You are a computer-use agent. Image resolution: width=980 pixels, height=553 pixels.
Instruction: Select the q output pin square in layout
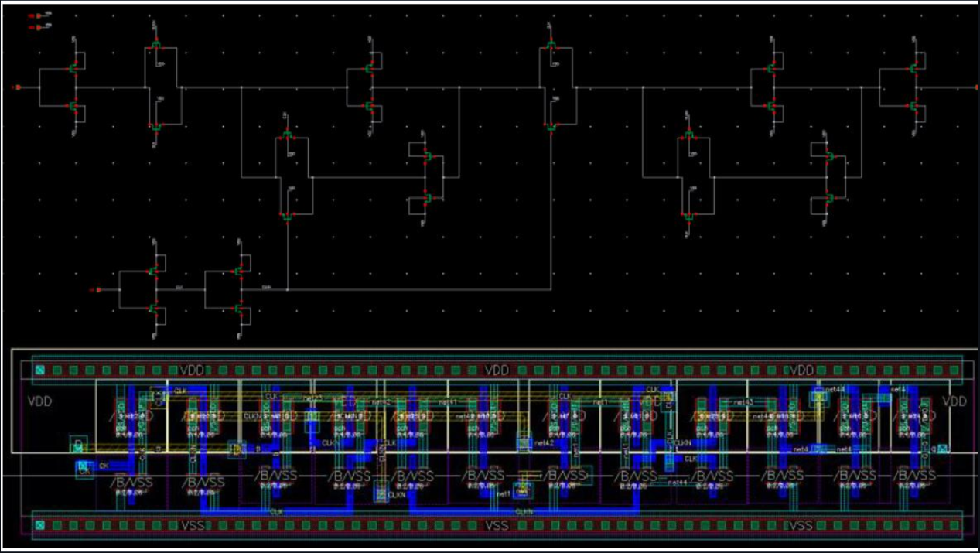tap(943, 448)
